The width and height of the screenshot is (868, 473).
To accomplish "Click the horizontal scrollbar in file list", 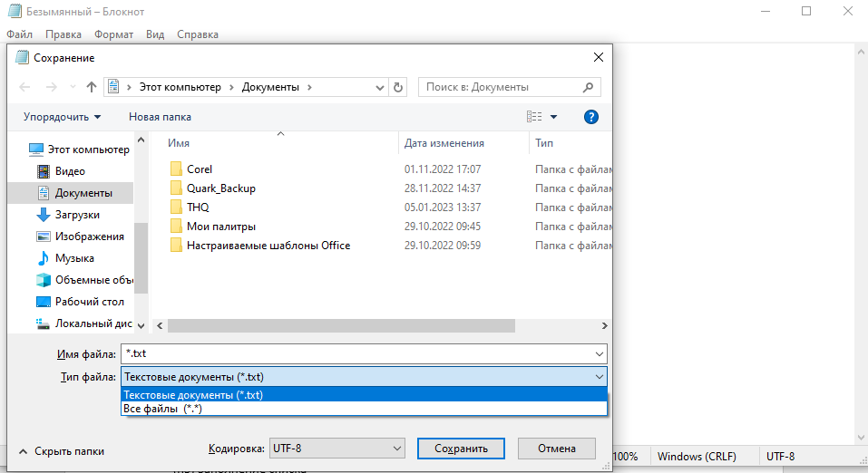I will click(341, 326).
